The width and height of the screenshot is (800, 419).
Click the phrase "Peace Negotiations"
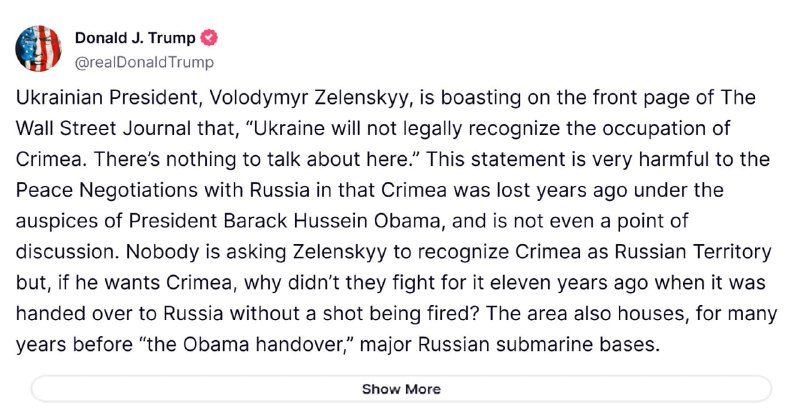pyautogui.click(x=107, y=190)
